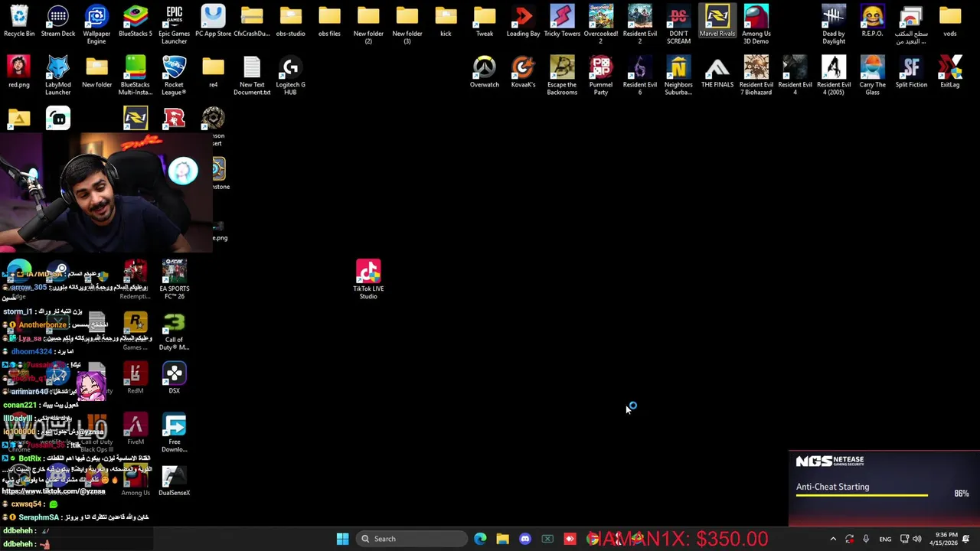Launch RedM desktop shortcut
980x551 pixels.
(136, 378)
